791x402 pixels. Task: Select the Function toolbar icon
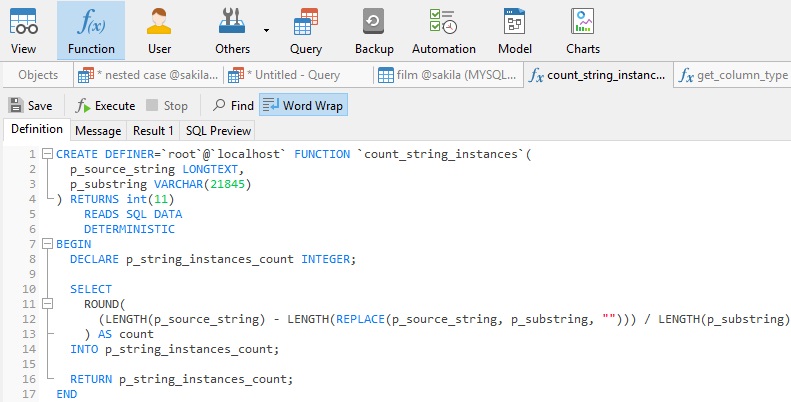(x=91, y=31)
